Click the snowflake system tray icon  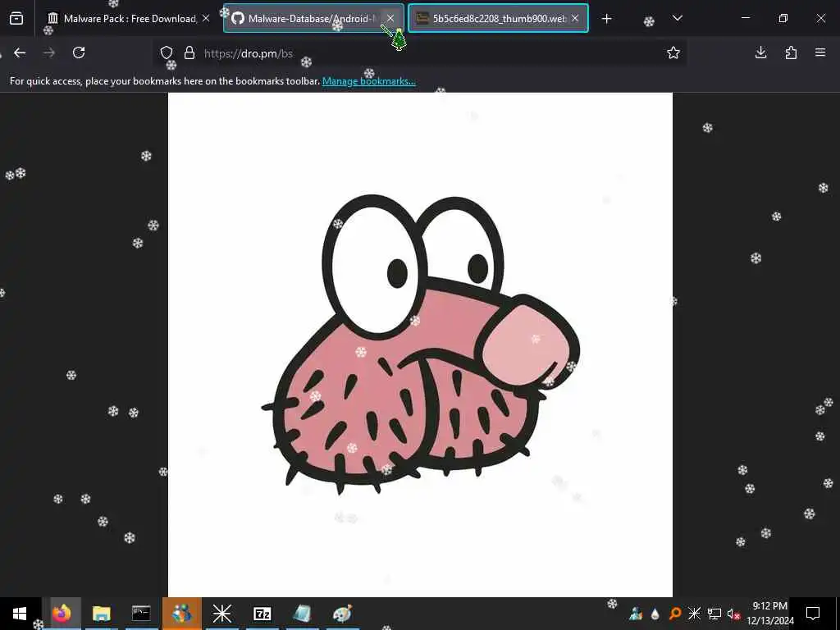point(694,614)
